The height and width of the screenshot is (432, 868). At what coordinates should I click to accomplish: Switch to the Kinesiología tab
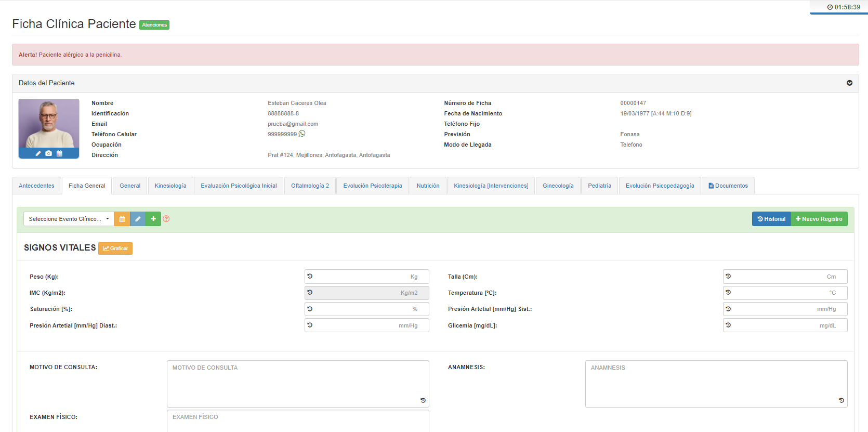pyautogui.click(x=170, y=186)
